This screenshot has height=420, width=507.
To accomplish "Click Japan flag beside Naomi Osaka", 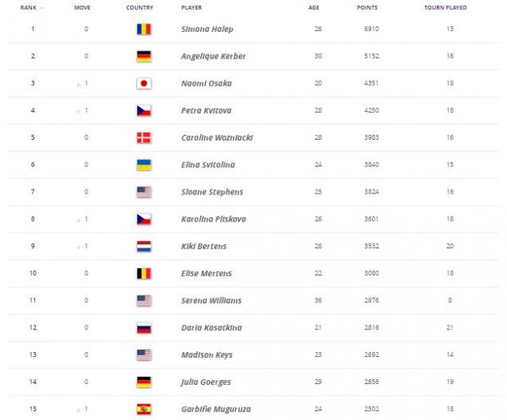I will (144, 83).
